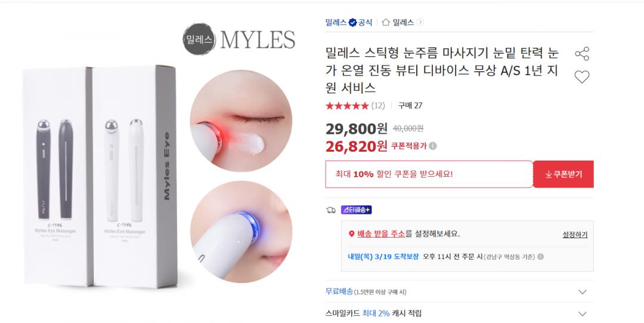The image size is (644, 323).
Task: Click the 쿠폰받기 download coupon button
Action: [563, 174]
